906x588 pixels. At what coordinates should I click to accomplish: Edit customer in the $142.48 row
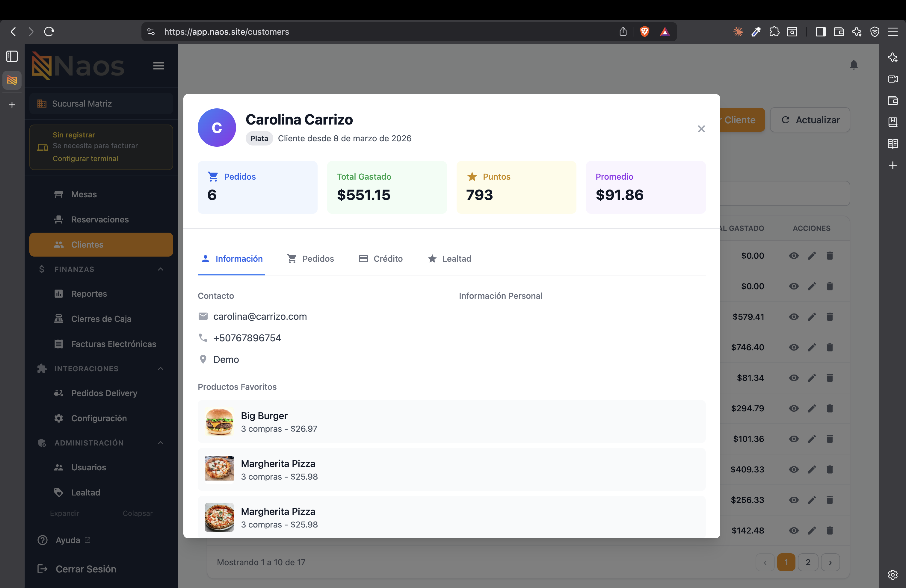(812, 531)
